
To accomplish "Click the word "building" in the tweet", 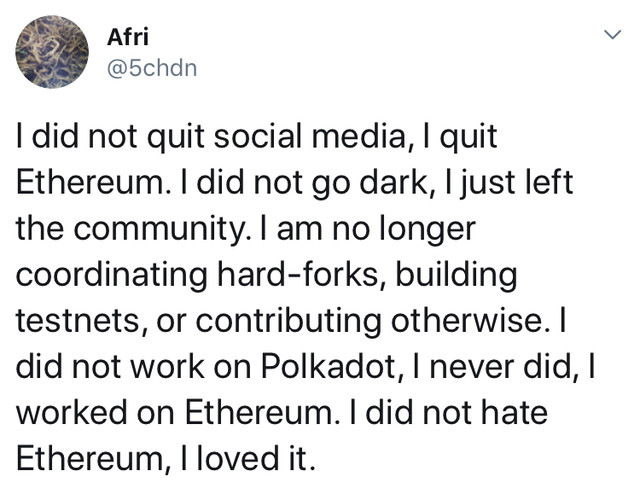I will (456, 275).
